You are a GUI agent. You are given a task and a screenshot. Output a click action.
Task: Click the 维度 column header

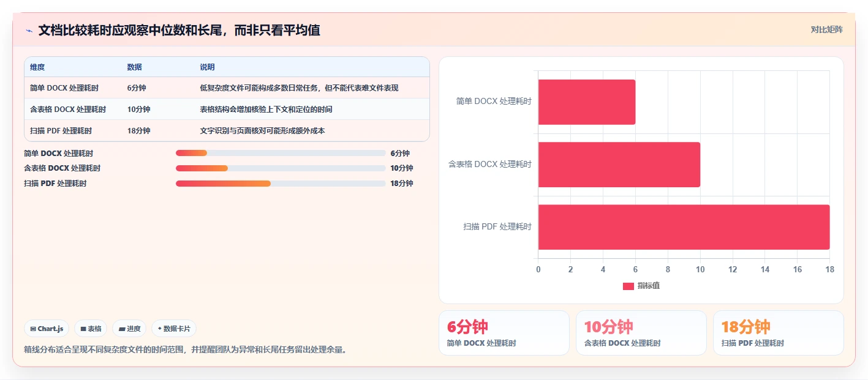pyautogui.click(x=37, y=67)
